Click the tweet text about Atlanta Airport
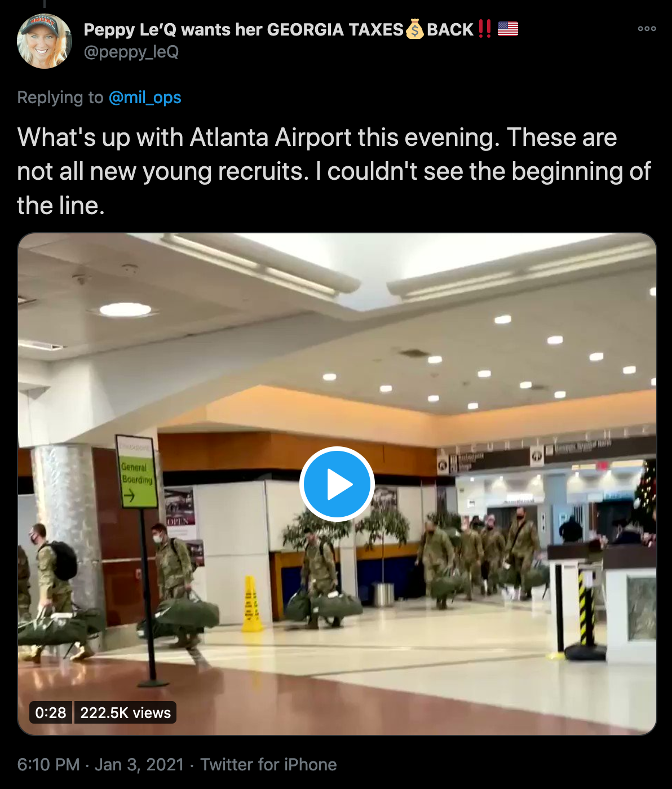 coord(334,171)
